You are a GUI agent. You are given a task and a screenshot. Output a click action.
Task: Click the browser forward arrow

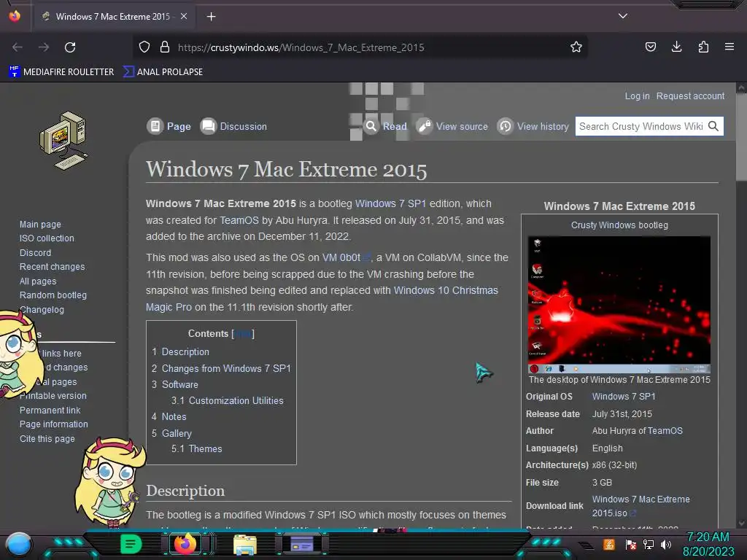click(x=44, y=47)
